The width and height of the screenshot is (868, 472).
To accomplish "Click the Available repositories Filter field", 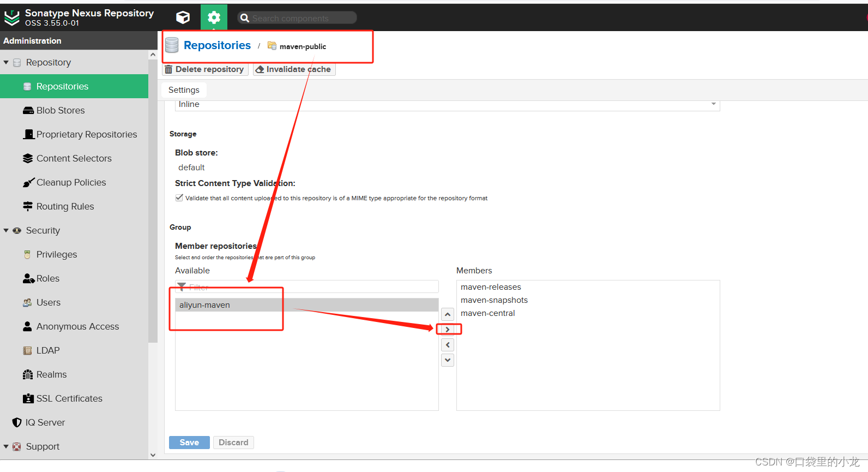I will pyautogui.click(x=307, y=286).
